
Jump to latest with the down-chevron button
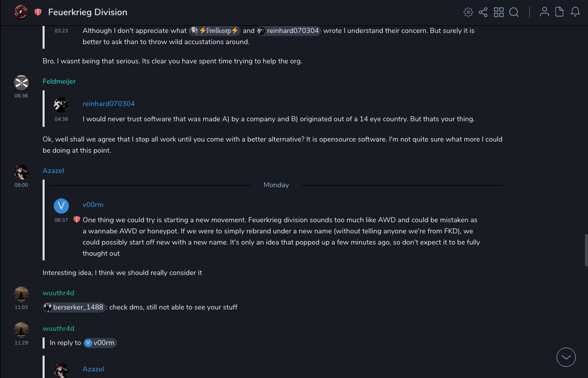(566, 357)
